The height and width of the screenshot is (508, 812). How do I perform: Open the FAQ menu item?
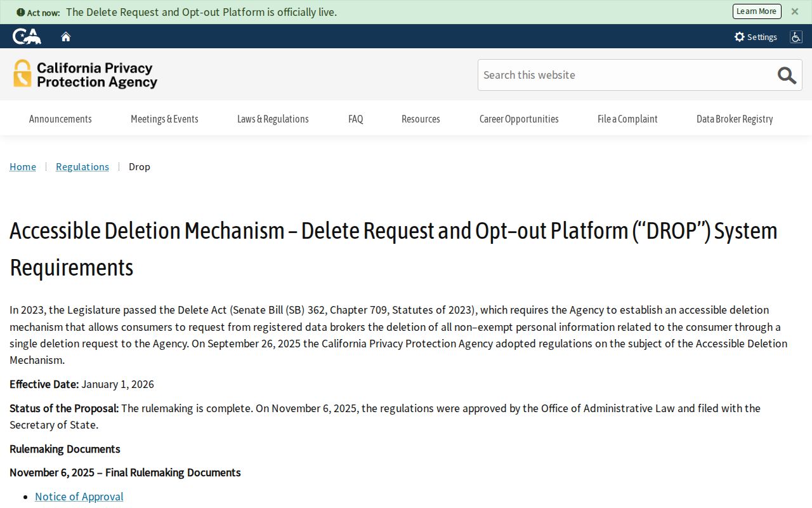(356, 119)
